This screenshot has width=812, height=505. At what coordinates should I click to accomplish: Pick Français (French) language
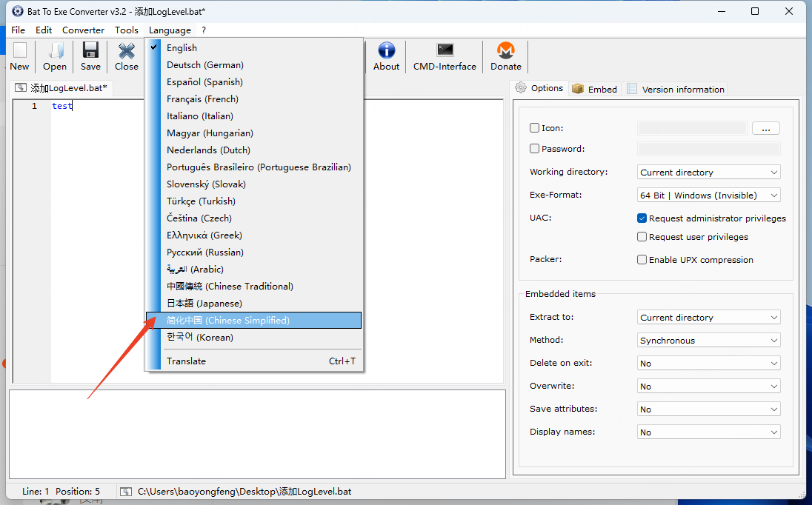[253, 98]
